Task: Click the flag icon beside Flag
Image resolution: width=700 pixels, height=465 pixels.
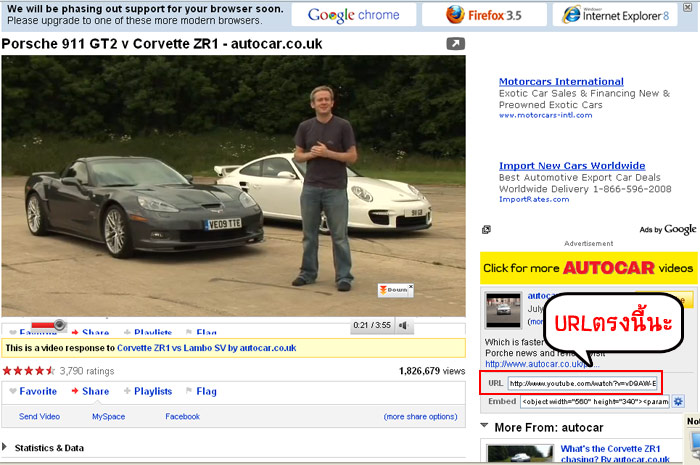Action: (189, 391)
